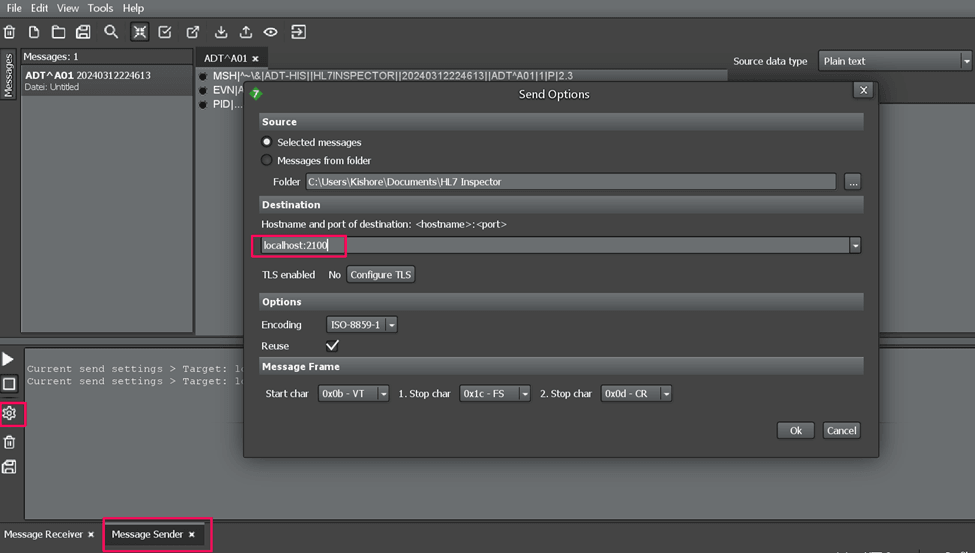Click the MSH segment line text
This screenshot has width=975, height=553.
(x=393, y=76)
